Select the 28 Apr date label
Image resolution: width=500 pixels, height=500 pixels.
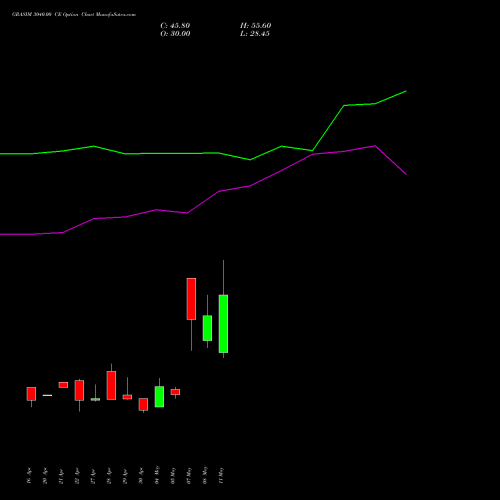point(109,476)
